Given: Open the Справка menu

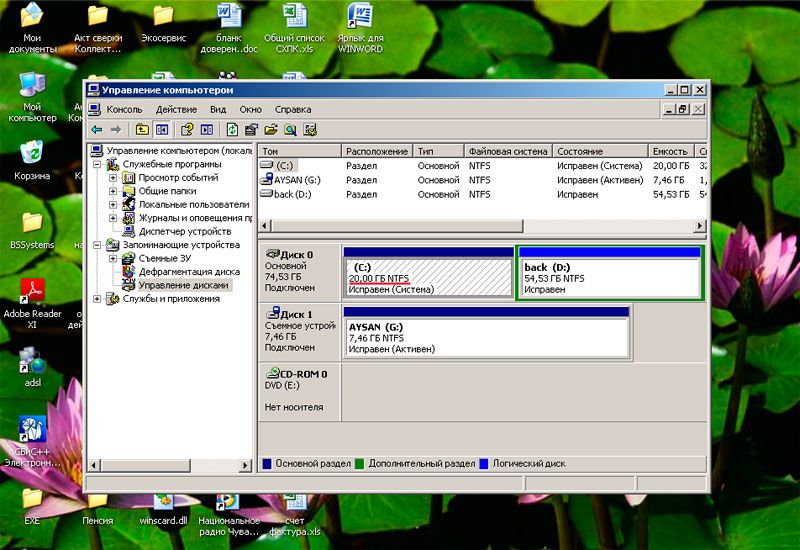Looking at the screenshot, I should click(x=292, y=109).
